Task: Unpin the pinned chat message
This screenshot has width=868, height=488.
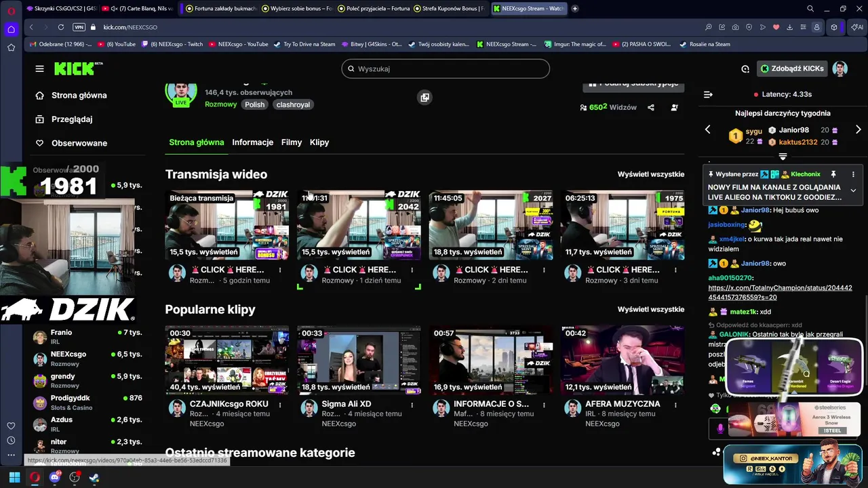Action: tap(833, 174)
